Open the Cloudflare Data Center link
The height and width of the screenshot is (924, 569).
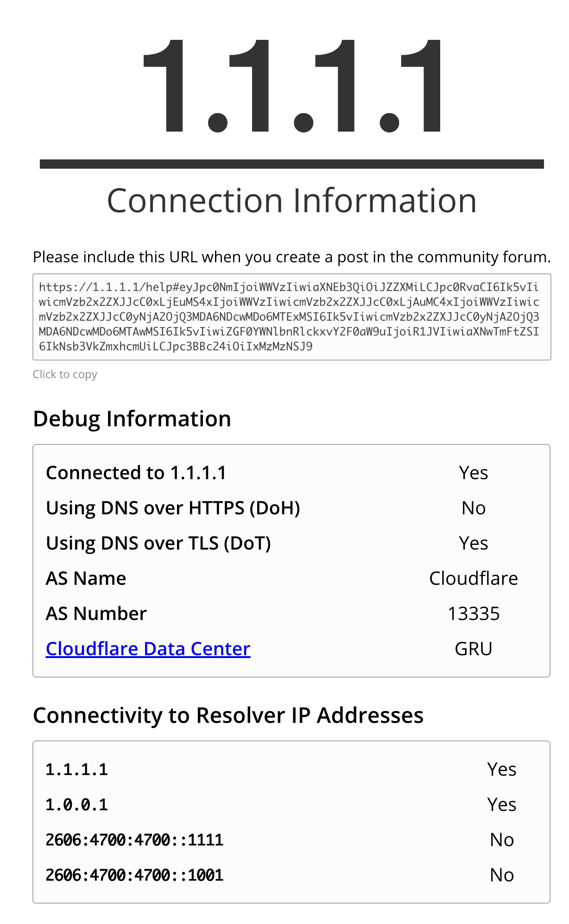[x=148, y=649]
